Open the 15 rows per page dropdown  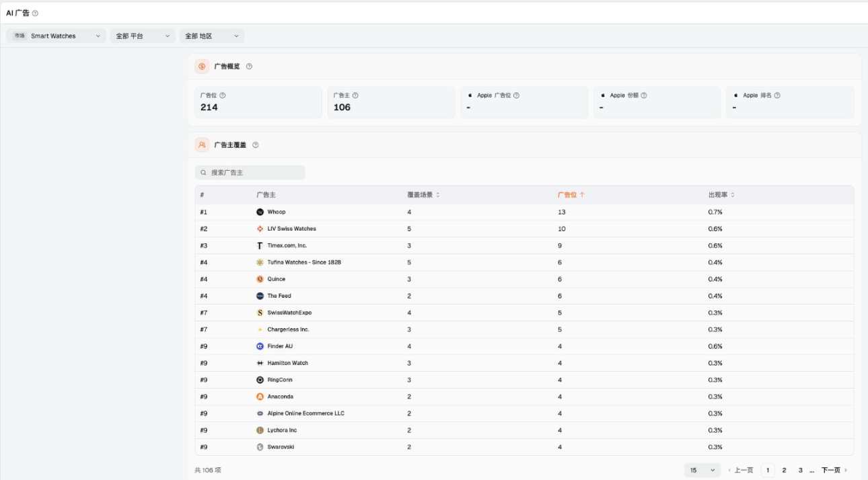[x=702, y=471]
